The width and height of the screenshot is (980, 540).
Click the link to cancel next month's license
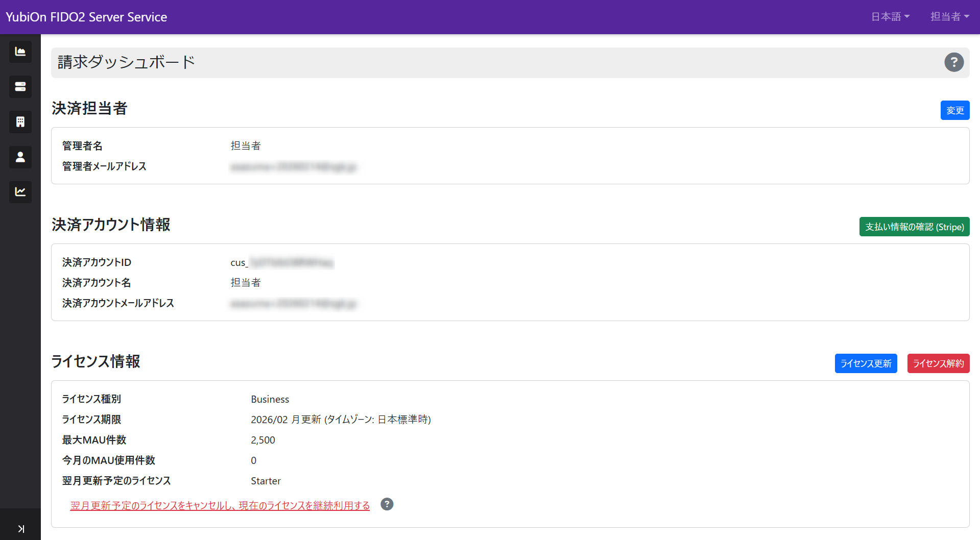(x=220, y=505)
